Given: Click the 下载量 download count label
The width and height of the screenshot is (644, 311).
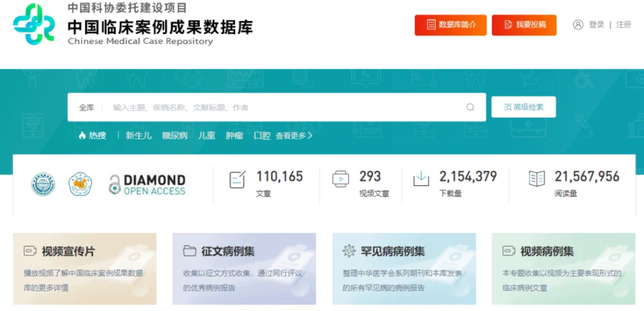Looking at the screenshot, I should [x=451, y=194].
